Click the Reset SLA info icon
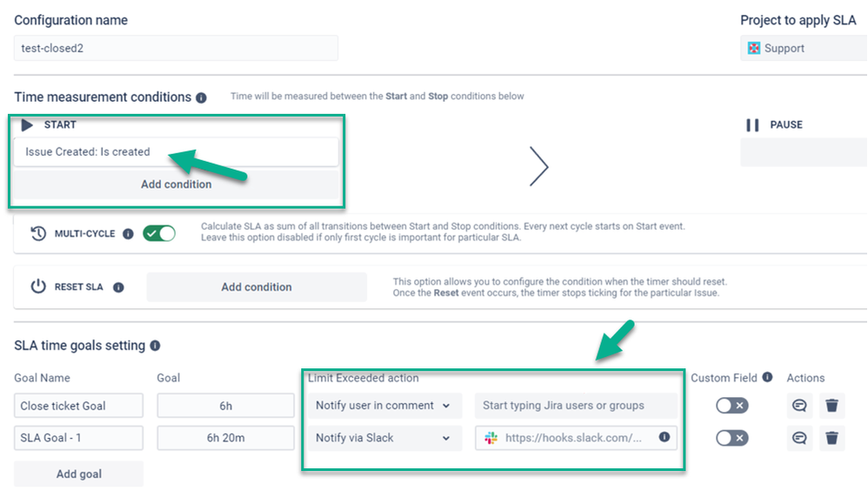The width and height of the screenshot is (868, 491). 118,287
